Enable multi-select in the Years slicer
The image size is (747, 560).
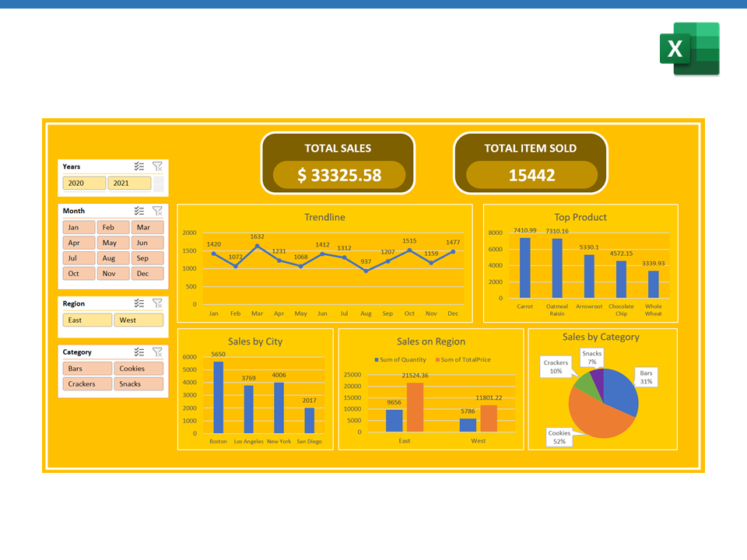coord(139,166)
